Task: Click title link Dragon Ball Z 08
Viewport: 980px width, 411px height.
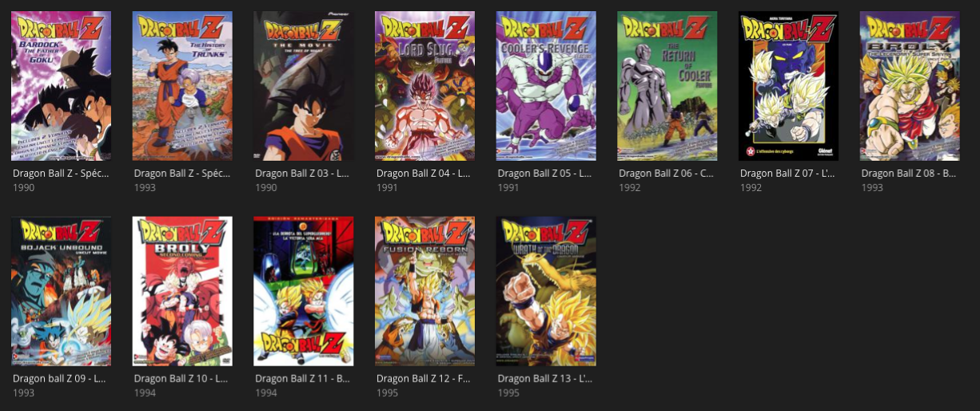Action: (x=910, y=173)
